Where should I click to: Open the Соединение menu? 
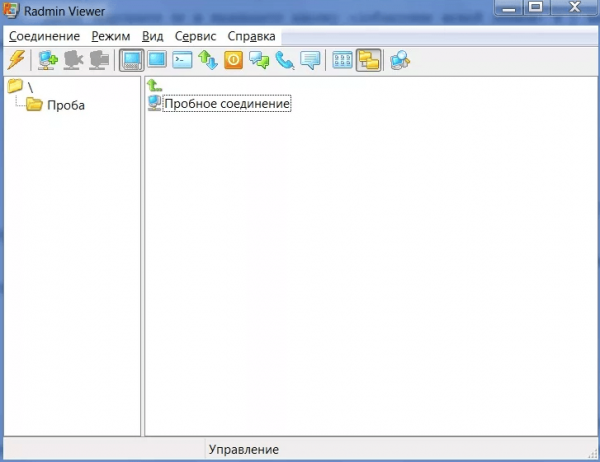tap(44, 36)
